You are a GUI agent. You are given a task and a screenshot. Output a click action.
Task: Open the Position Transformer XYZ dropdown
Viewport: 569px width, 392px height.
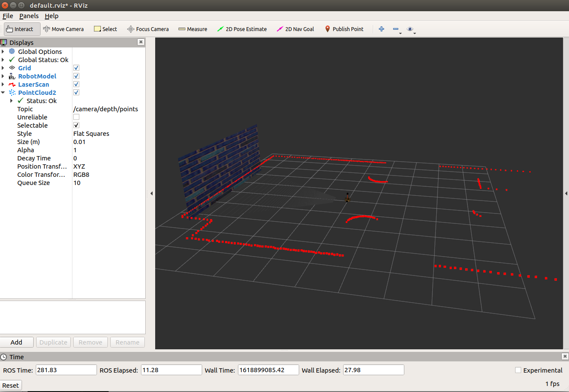click(x=109, y=166)
